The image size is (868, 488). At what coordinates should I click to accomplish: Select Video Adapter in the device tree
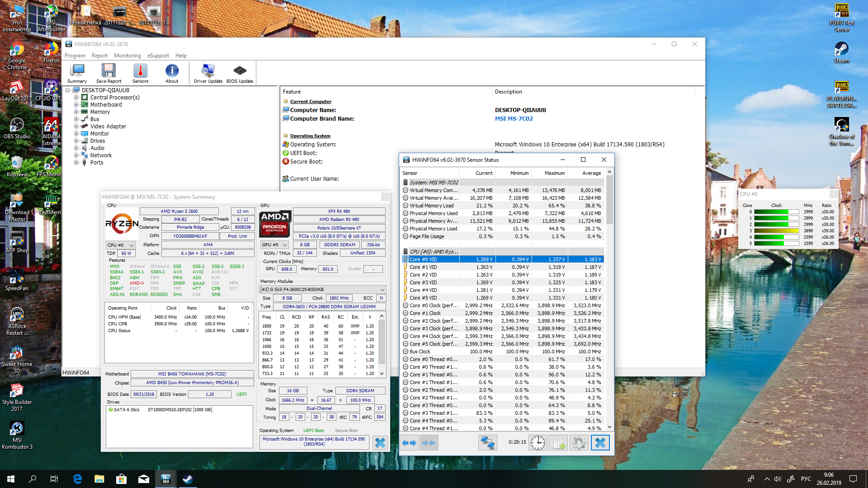[x=108, y=127]
